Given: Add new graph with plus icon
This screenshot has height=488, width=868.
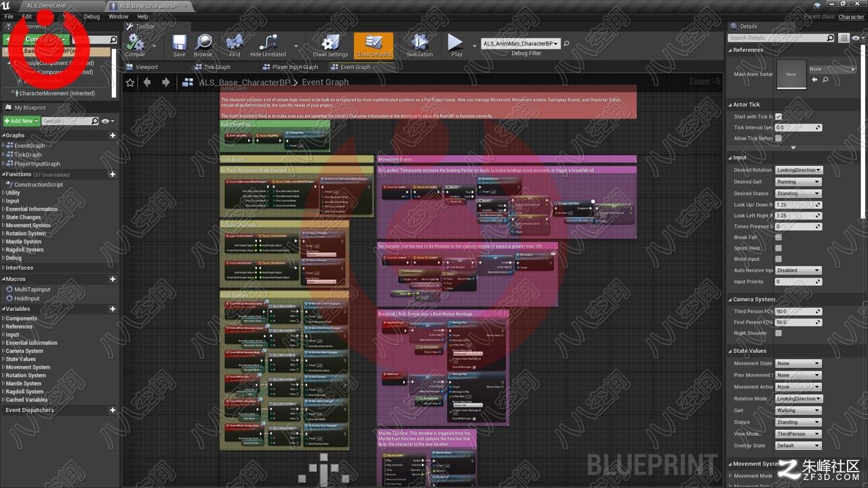Looking at the screenshot, I should pos(113,136).
